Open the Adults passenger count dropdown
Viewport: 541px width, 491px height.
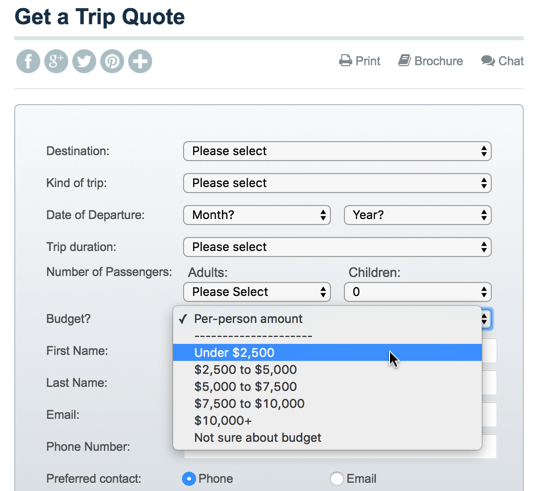257,292
